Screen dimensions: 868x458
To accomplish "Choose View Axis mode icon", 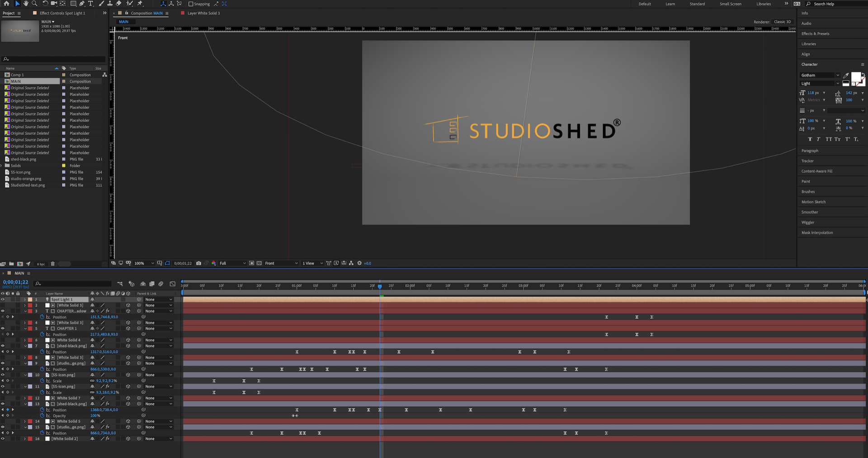I will [179, 4].
